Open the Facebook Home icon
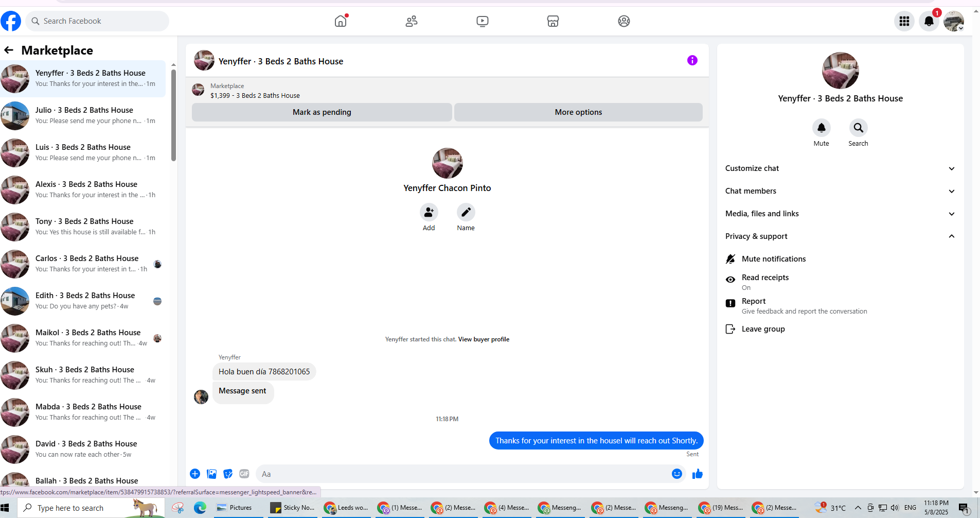 coord(341,21)
